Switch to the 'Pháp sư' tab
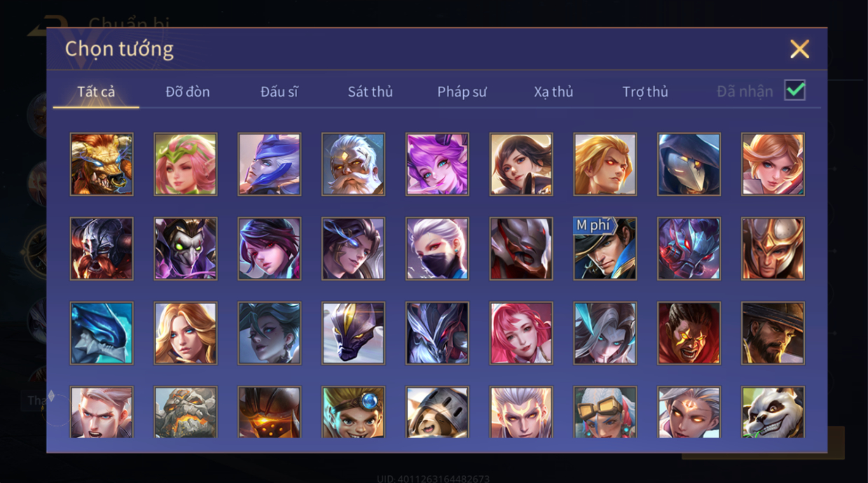This screenshot has height=483, width=868. [x=462, y=92]
